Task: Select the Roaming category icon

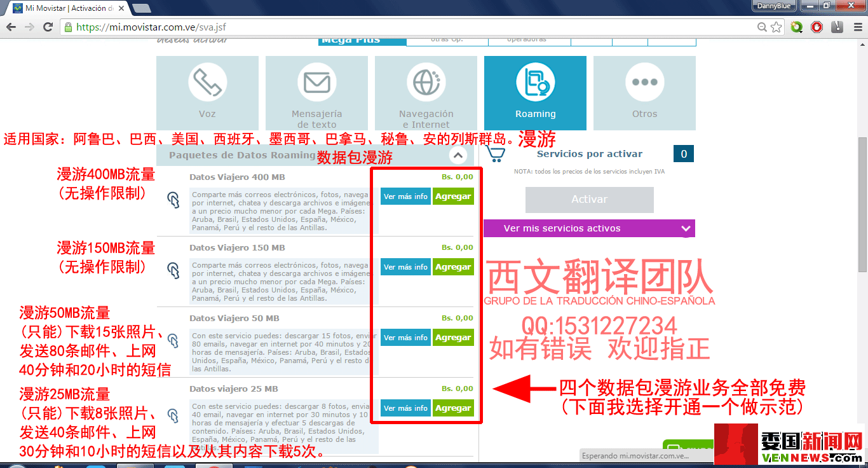Action: coord(535,82)
